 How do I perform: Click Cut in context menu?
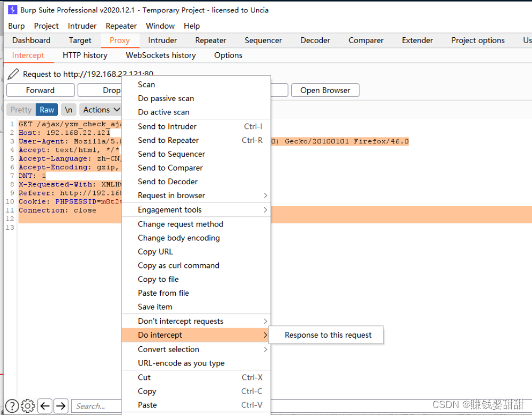(196, 377)
